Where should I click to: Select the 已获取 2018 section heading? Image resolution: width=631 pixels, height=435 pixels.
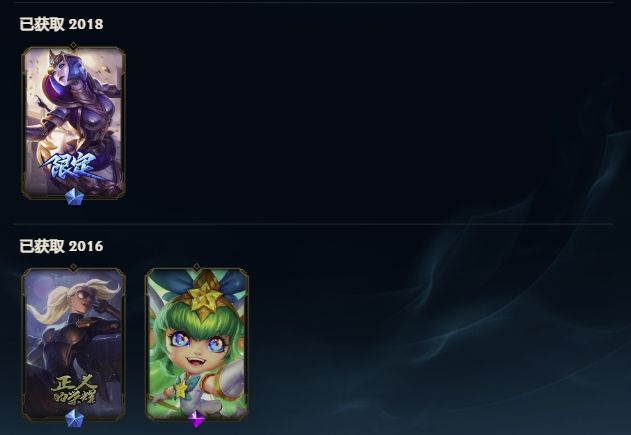click(61, 24)
